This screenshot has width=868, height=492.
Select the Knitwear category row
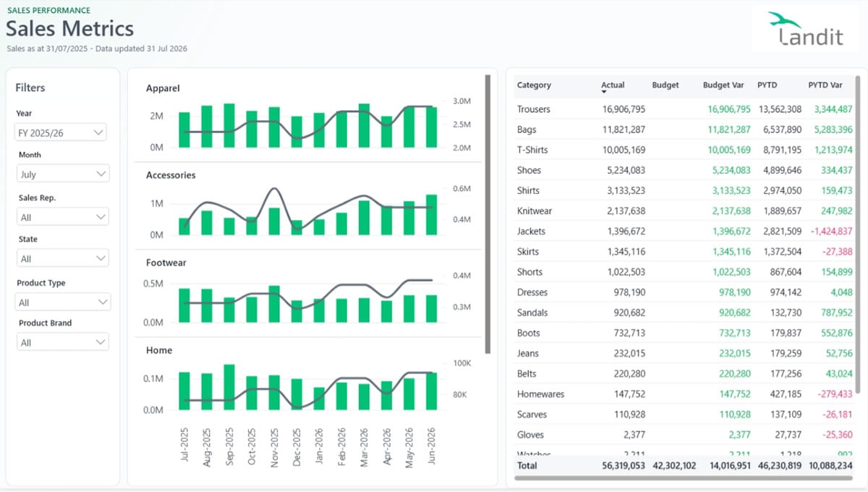tap(684, 211)
